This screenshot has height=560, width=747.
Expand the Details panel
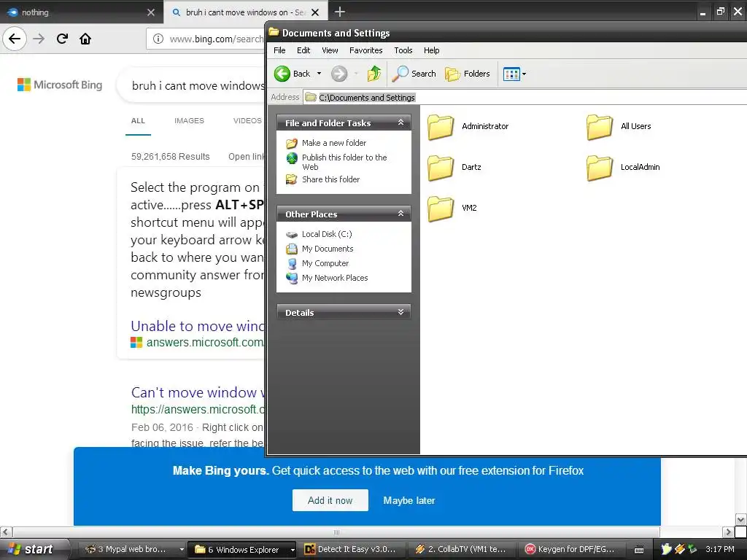coord(400,312)
